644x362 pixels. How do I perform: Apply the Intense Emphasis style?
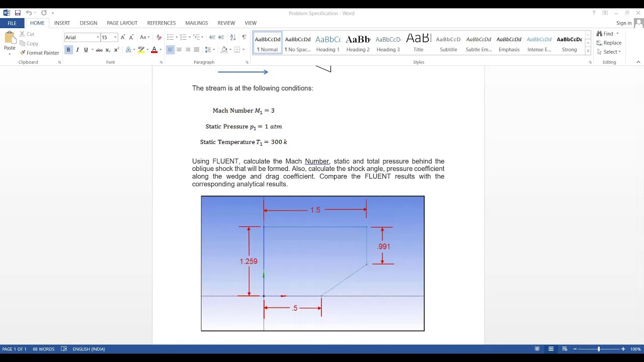539,44
